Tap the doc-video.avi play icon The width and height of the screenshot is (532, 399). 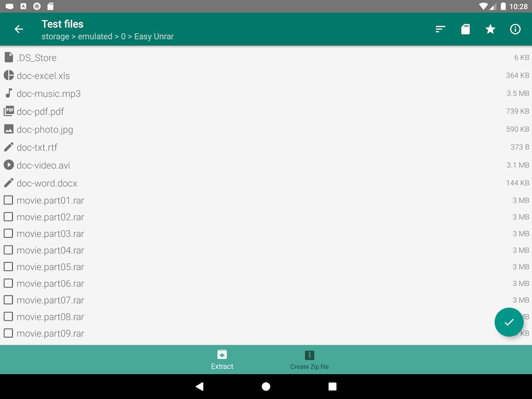[x=8, y=165]
